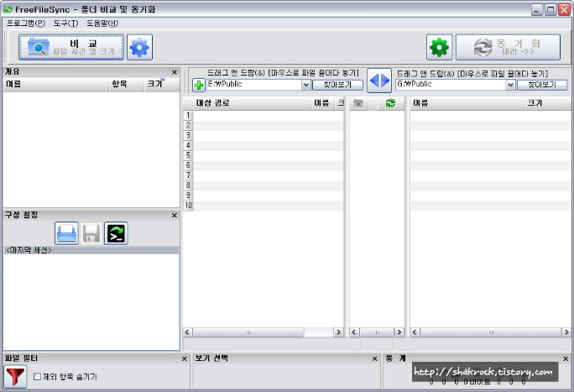Sort overview by 항목 column
The image size is (574, 392).
pyautogui.click(x=127, y=84)
